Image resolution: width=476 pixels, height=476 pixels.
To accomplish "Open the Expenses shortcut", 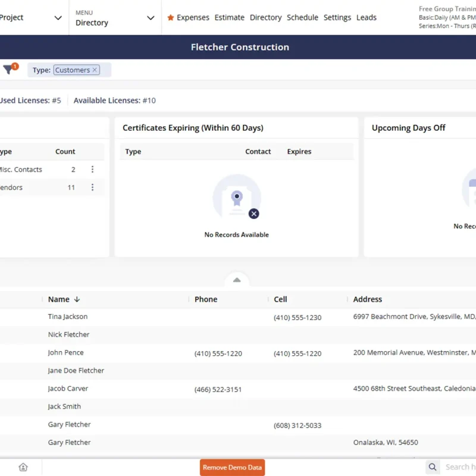I will (x=193, y=18).
